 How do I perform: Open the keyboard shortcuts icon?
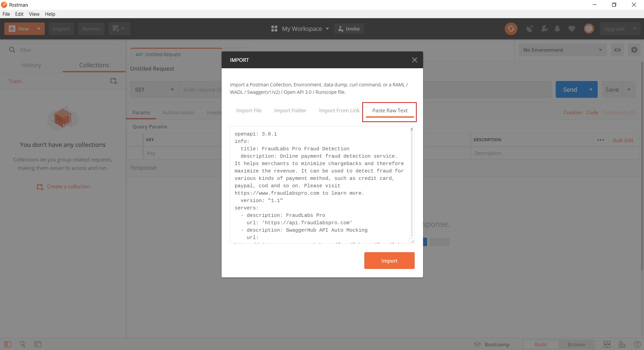(622, 344)
